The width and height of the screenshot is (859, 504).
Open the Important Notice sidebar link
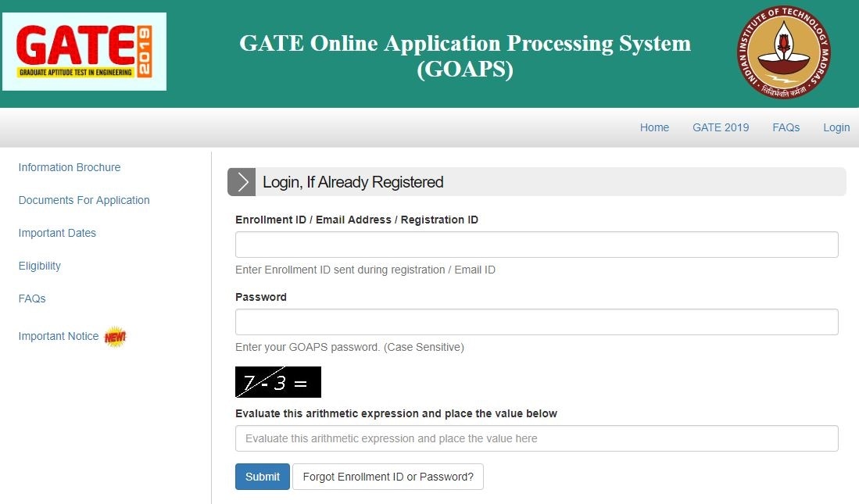[x=59, y=336]
